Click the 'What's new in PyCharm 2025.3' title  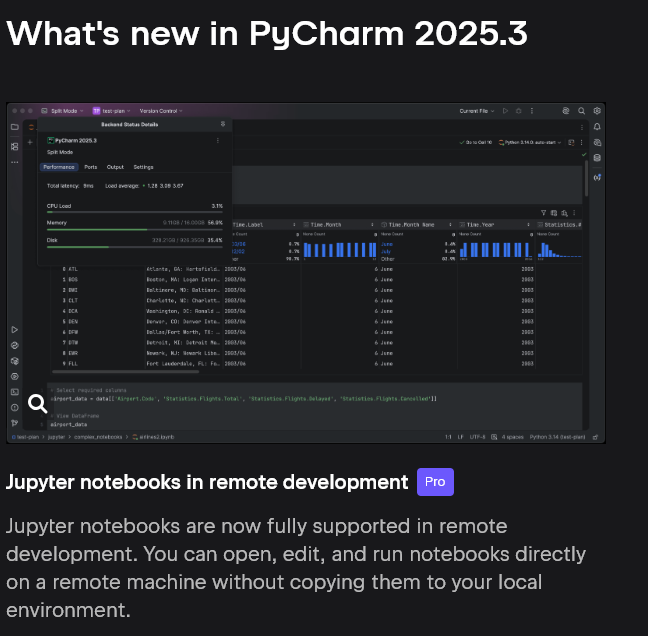[267, 34]
